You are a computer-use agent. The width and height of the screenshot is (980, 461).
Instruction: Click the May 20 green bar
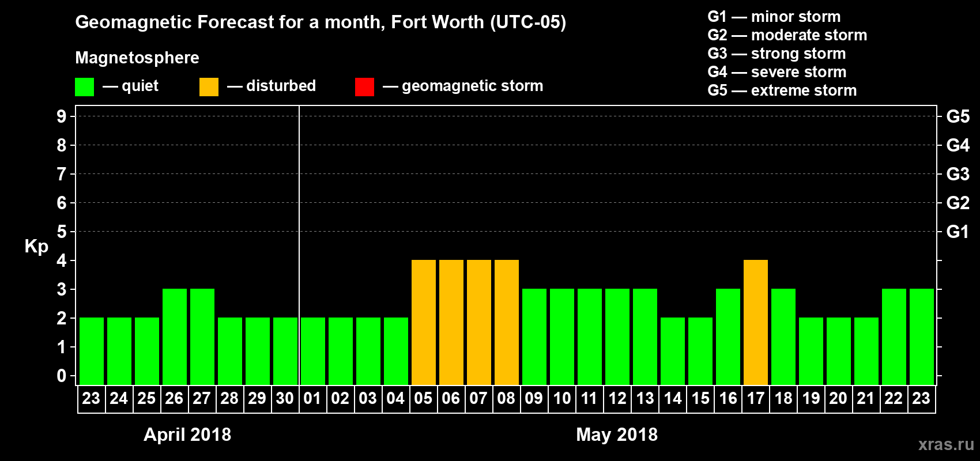(839, 351)
